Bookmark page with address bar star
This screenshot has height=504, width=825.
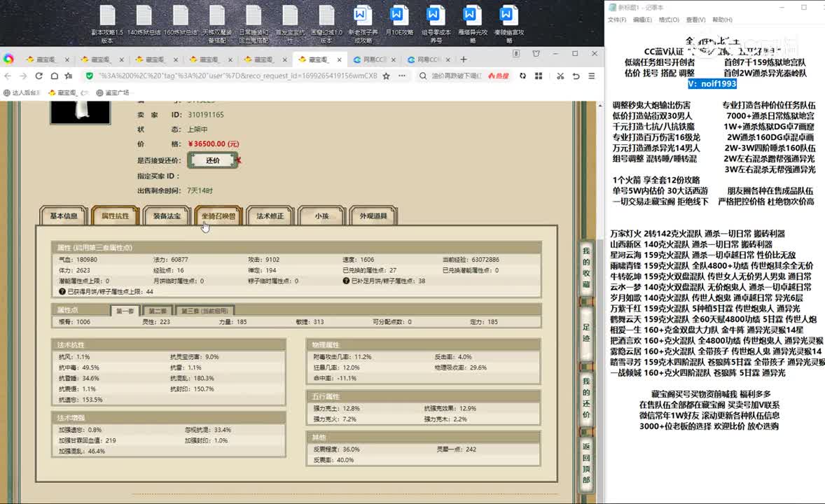(x=386, y=76)
